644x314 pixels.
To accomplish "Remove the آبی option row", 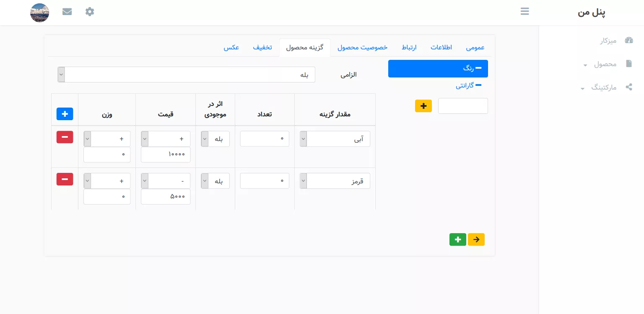I will click(x=65, y=137).
